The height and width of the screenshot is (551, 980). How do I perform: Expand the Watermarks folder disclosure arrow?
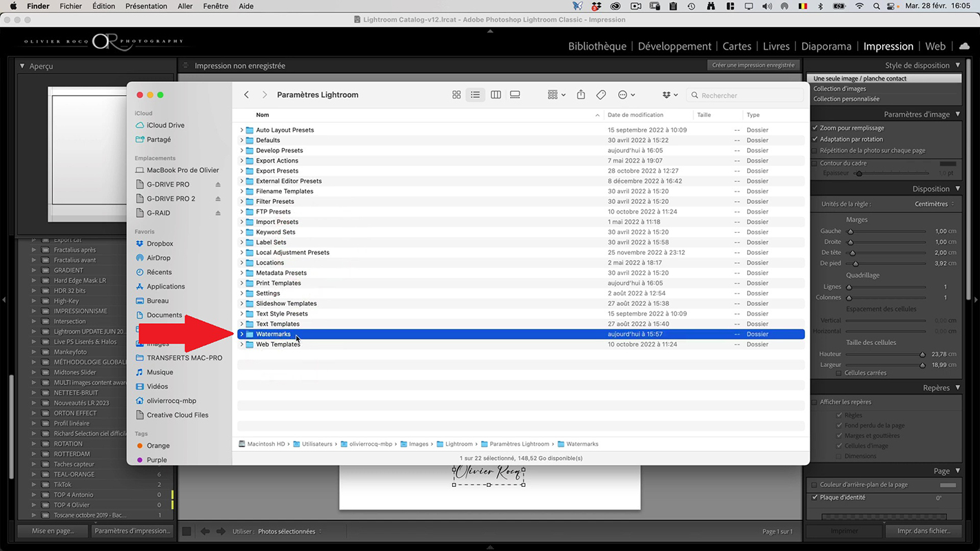242,334
